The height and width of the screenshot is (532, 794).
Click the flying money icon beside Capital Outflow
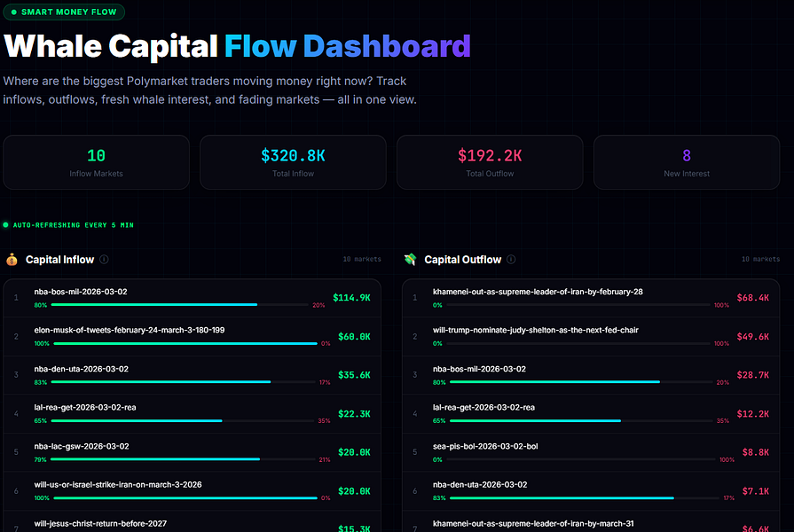coord(410,260)
